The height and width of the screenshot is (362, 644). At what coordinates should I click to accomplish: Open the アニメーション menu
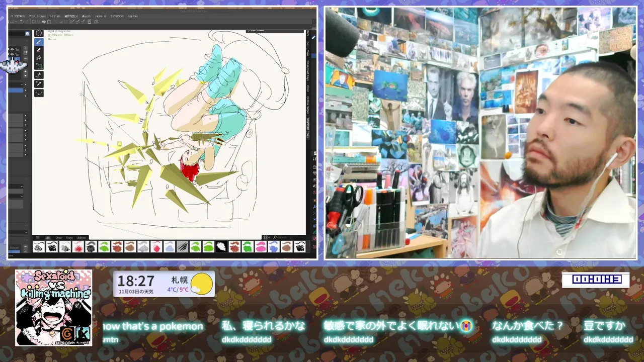pyautogui.click(x=37, y=16)
